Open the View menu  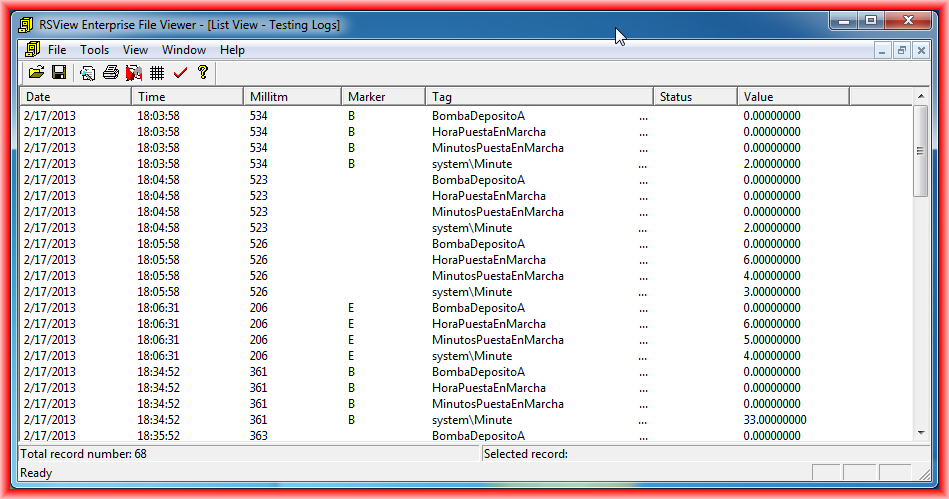click(x=135, y=50)
